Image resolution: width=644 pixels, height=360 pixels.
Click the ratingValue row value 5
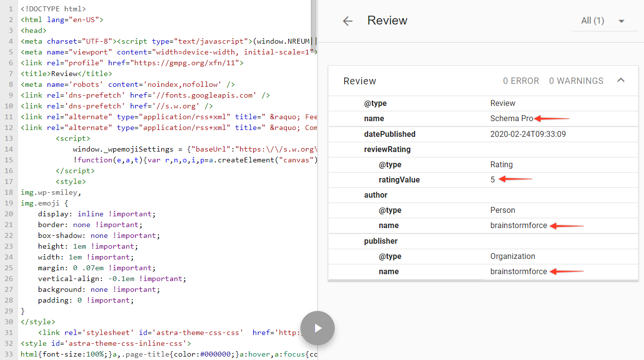493,180
